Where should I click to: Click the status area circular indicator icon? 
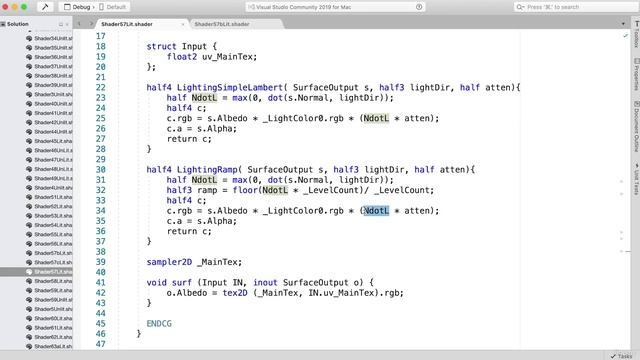click(419, 7)
